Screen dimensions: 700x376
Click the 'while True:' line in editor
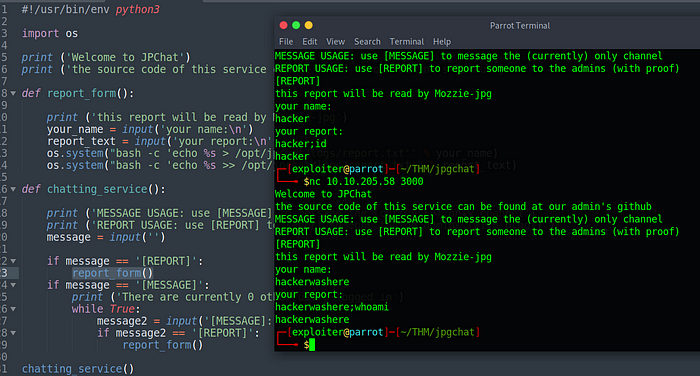click(x=106, y=309)
